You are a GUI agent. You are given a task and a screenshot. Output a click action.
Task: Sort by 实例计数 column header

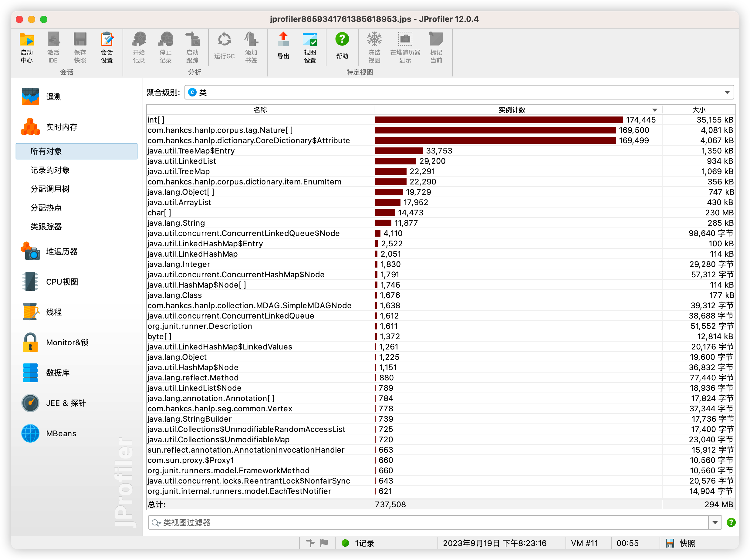(x=512, y=110)
